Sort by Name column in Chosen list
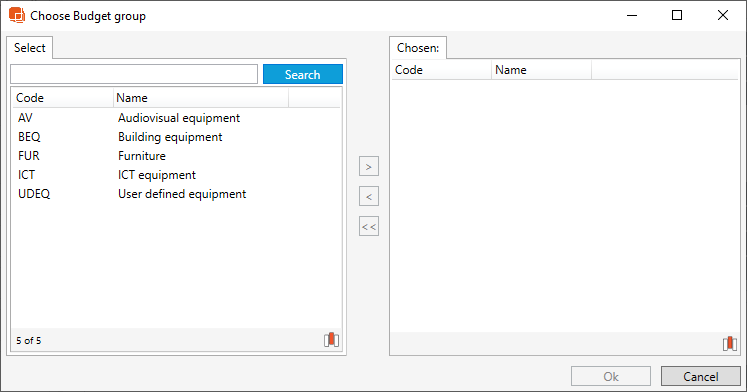The image size is (747, 392). (541, 70)
